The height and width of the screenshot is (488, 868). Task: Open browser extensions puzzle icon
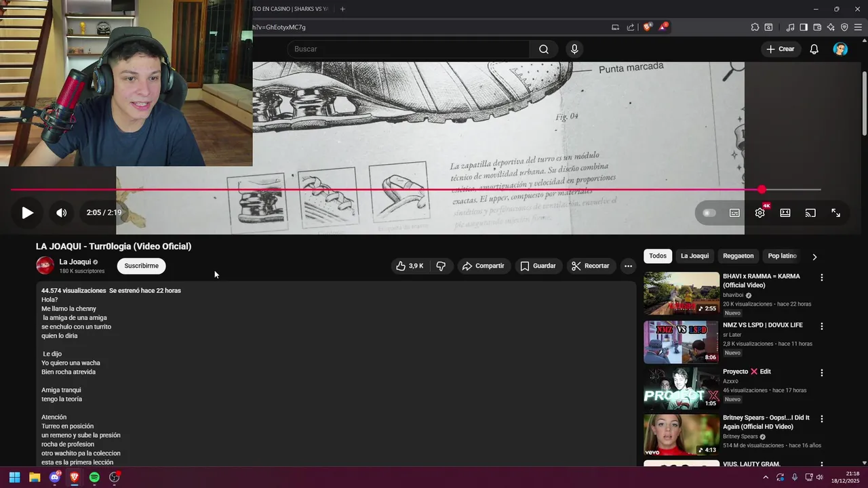point(755,27)
